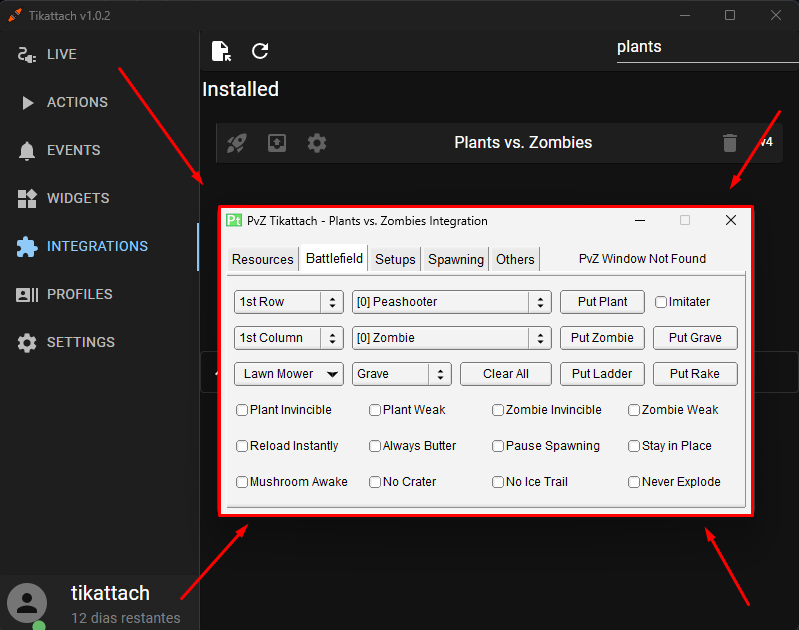Image resolution: width=799 pixels, height=630 pixels.
Task: Open the SETTINGS section
Action: [x=81, y=343]
